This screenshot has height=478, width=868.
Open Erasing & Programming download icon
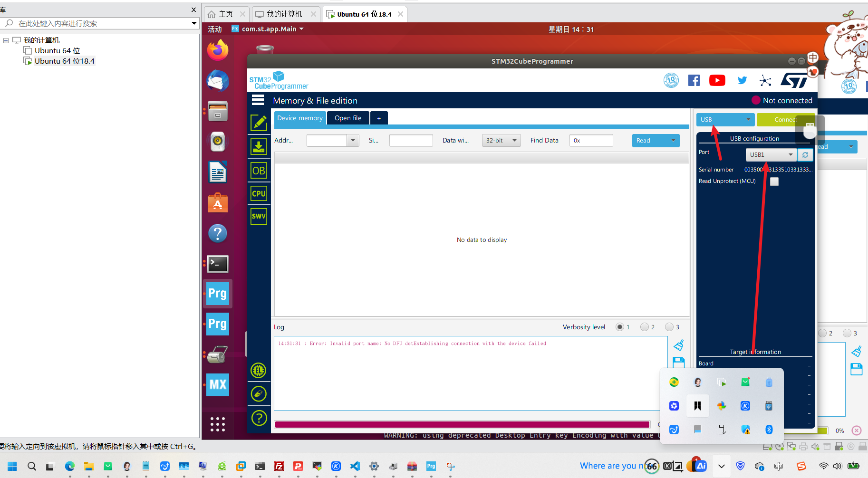pyautogui.click(x=259, y=146)
